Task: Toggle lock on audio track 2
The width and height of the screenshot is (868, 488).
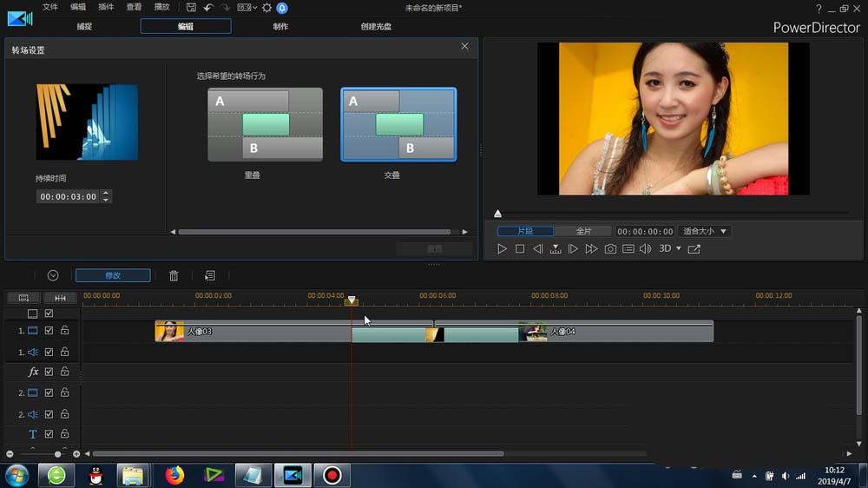Action: (x=64, y=414)
